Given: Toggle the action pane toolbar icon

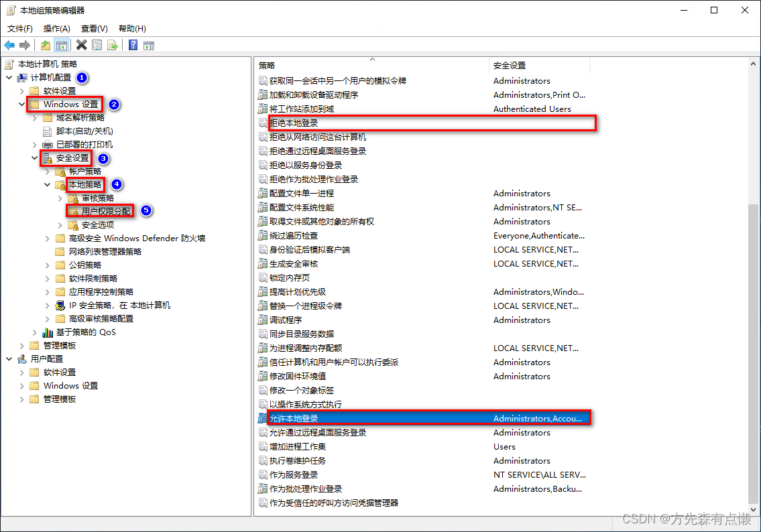Looking at the screenshot, I should point(149,46).
